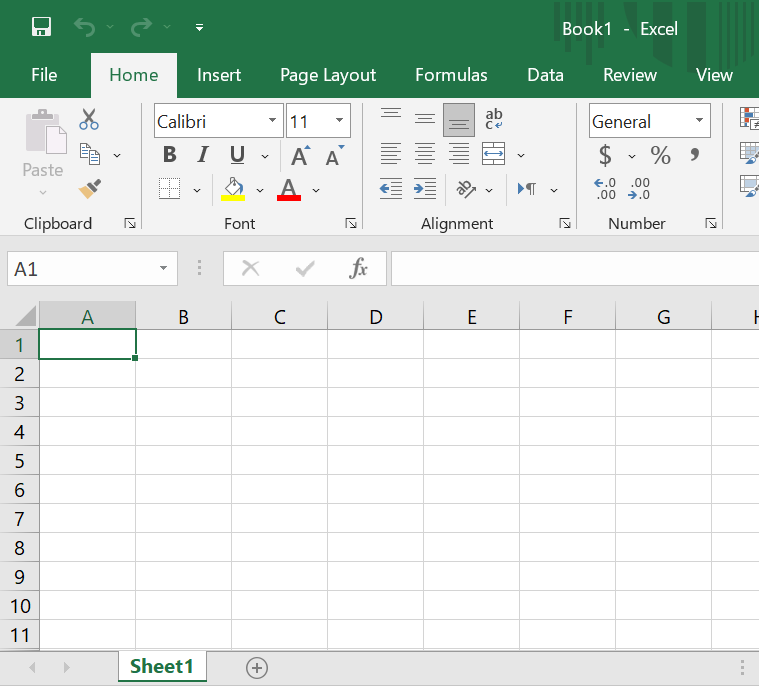The height and width of the screenshot is (686, 759).
Task: Select the Format Painter brush
Action: 90,189
